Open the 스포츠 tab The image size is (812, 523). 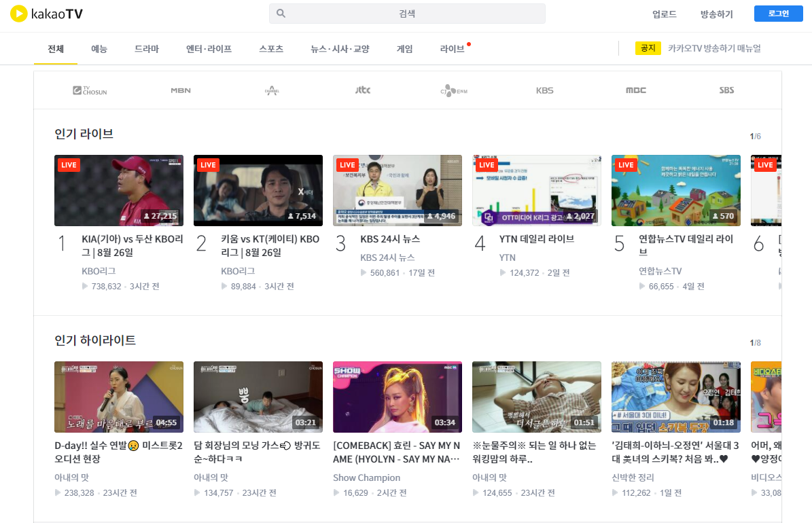[x=271, y=49]
